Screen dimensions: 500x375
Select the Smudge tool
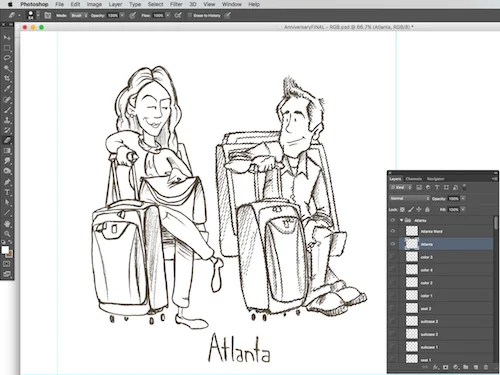point(7,161)
